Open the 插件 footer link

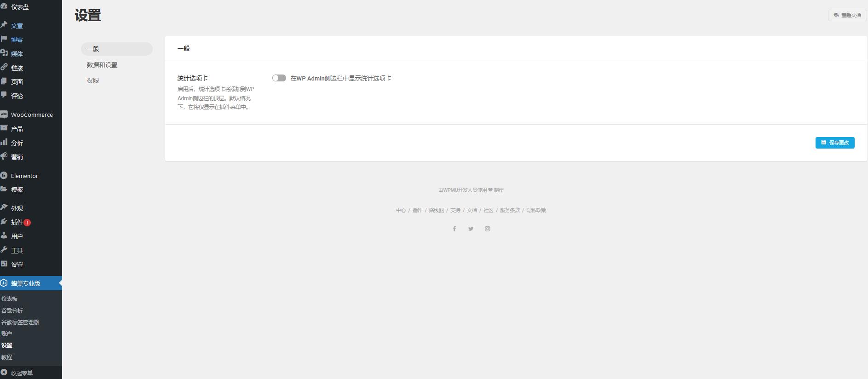click(417, 210)
